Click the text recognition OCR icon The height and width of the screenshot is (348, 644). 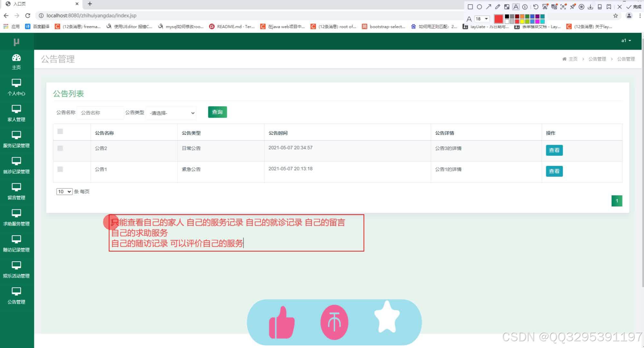point(563,7)
